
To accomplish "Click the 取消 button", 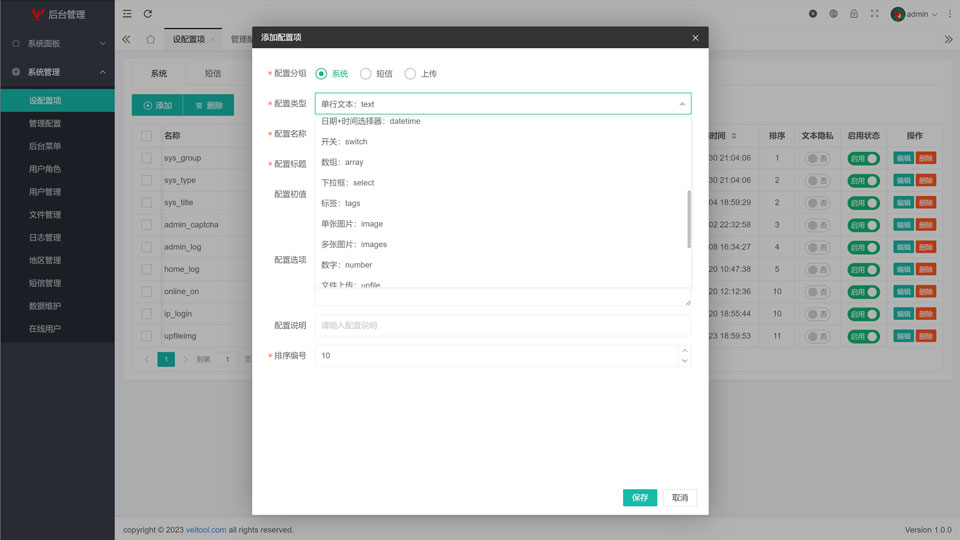I will [x=680, y=498].
